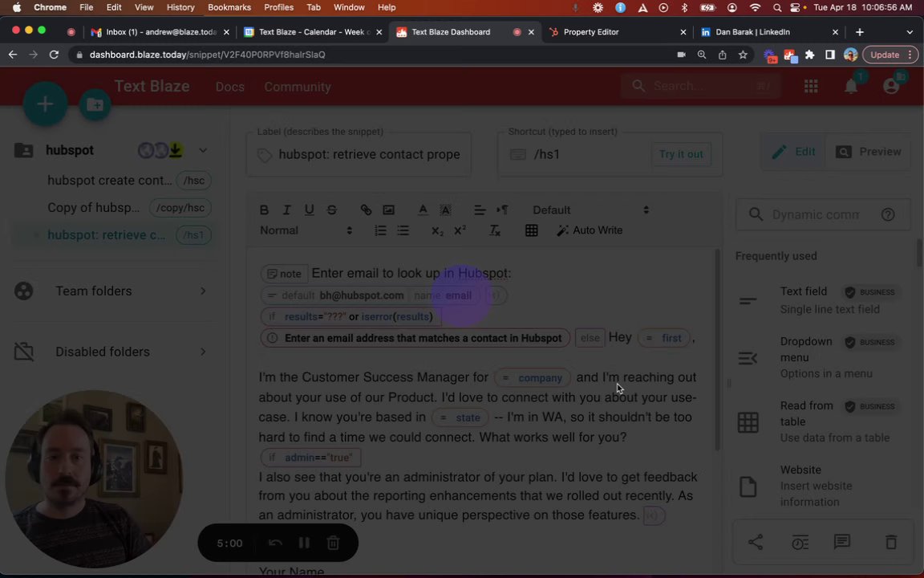Clear text formatting
Screen dimensions: 924x578
pos(494,230)
